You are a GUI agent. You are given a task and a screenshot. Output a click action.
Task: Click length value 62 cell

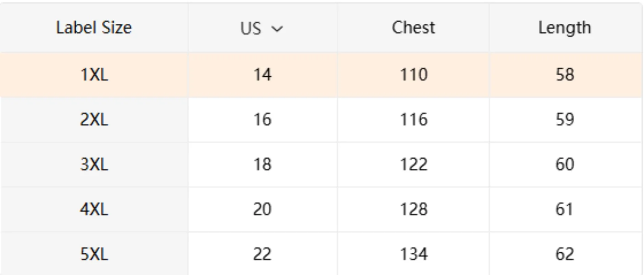coord(565,254)
